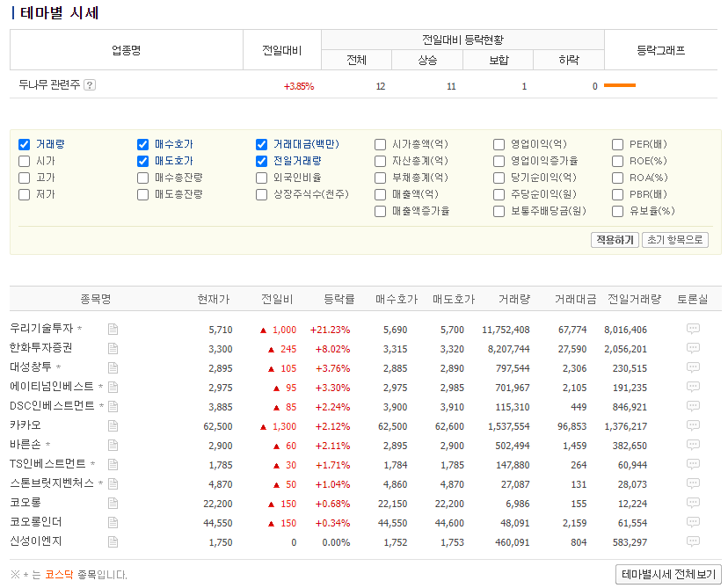Viewport: 728px width, 588px height.
Task: Enable the ROE(%) checkbox
Action: point(617,161)
